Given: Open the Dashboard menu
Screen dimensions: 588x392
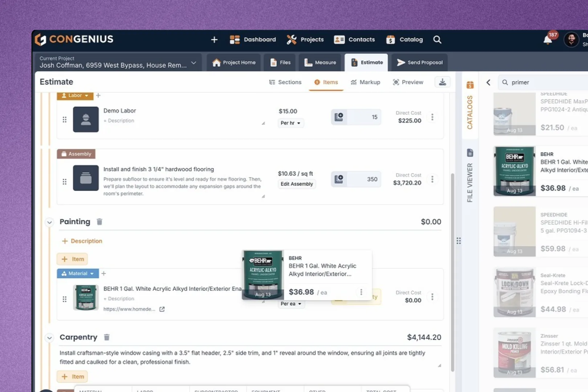Looking at the screenshot, I should 253,40.
